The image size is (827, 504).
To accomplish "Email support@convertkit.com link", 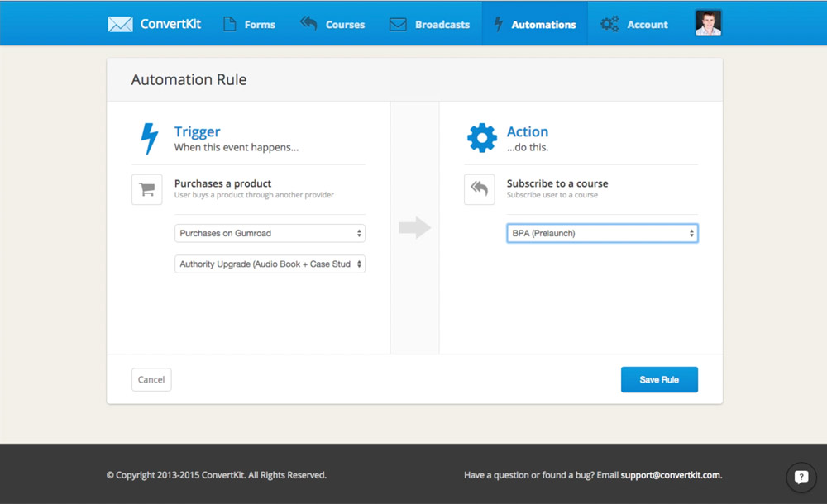I will (x=670, y=475).
